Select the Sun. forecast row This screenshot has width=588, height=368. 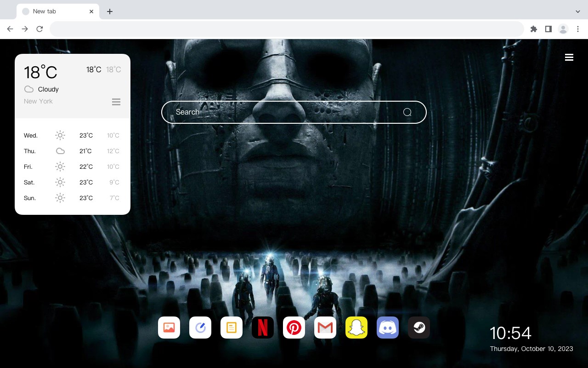point(72,198)
